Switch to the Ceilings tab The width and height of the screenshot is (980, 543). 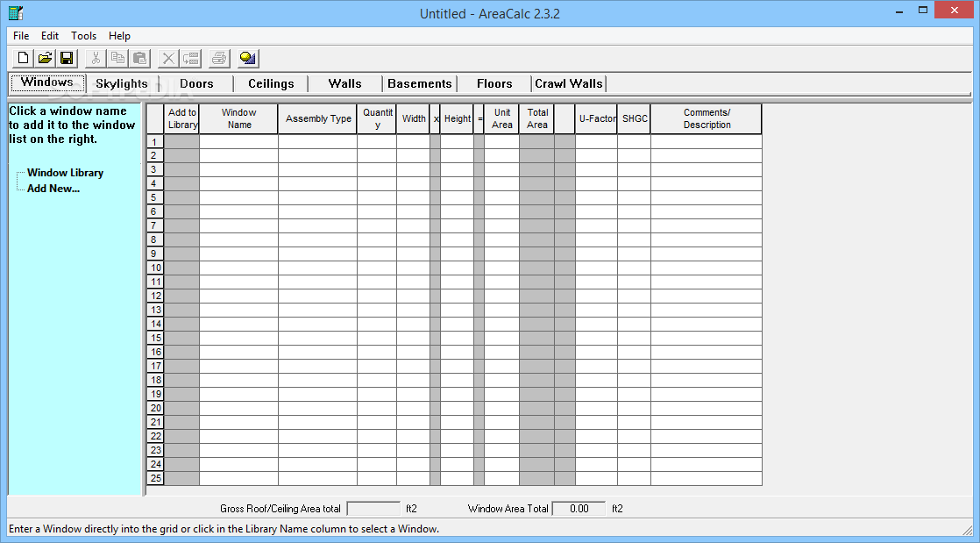pos(271,84)
